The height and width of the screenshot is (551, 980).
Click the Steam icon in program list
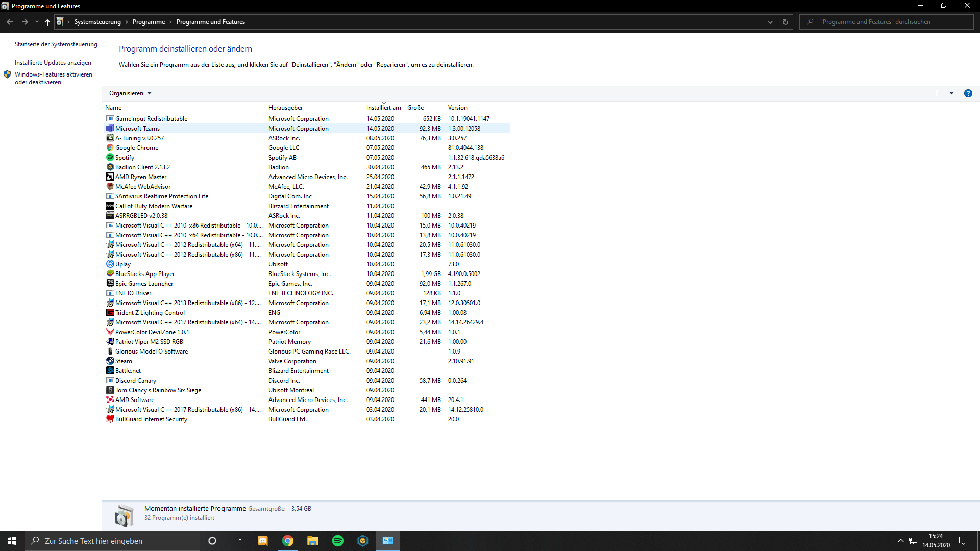110,361
